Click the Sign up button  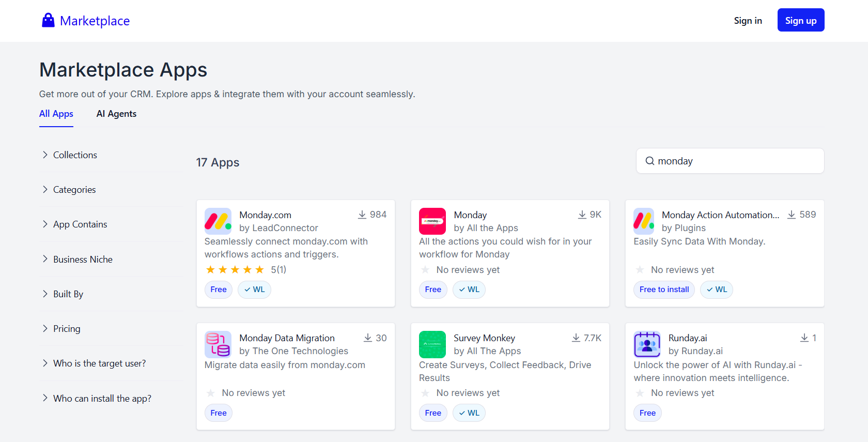801,20
